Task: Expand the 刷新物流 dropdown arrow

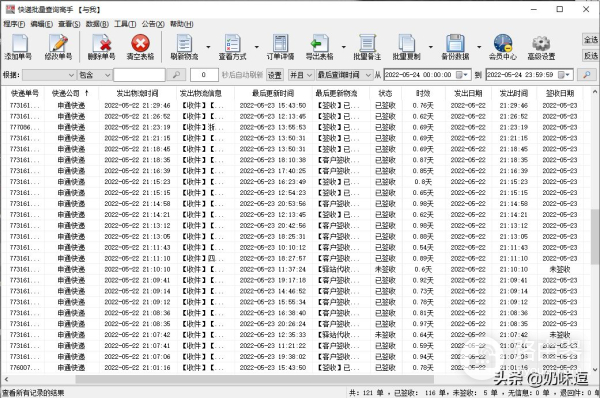Action: pyautogui.click(x=208, y=47)
